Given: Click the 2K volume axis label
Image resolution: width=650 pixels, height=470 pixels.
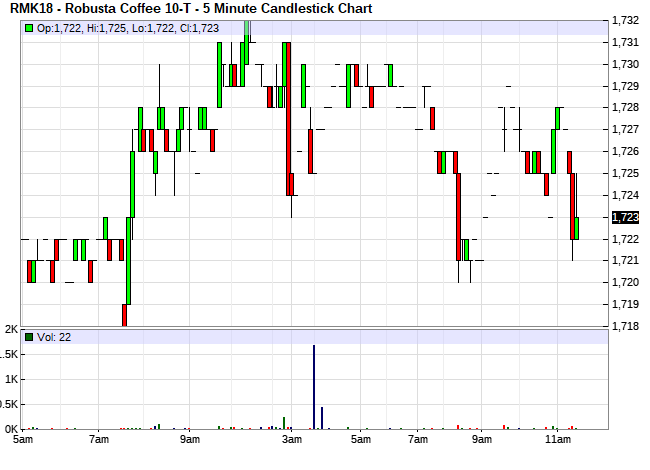Looking at the screenshot, I should [12, 329].
